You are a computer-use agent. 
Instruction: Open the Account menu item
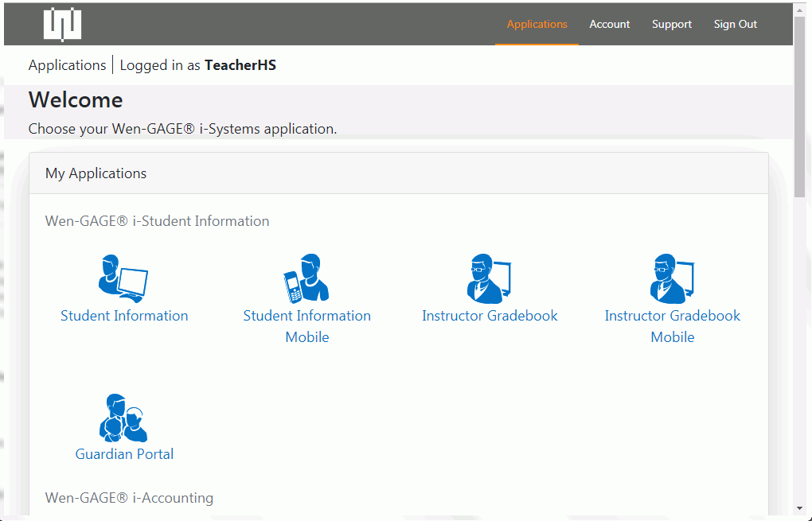click(609, 25)
